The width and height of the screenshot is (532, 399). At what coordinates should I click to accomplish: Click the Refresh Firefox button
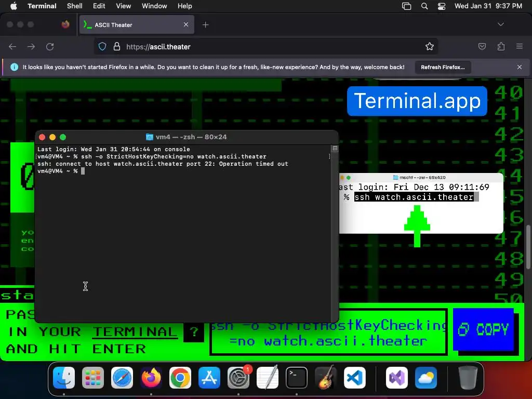click(443, 67)
